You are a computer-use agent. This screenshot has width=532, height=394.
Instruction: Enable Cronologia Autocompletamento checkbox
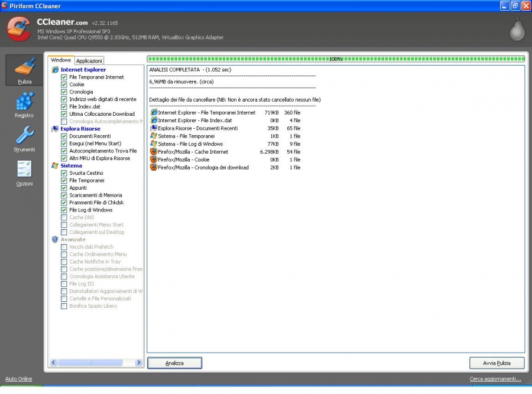coord(64,121)
